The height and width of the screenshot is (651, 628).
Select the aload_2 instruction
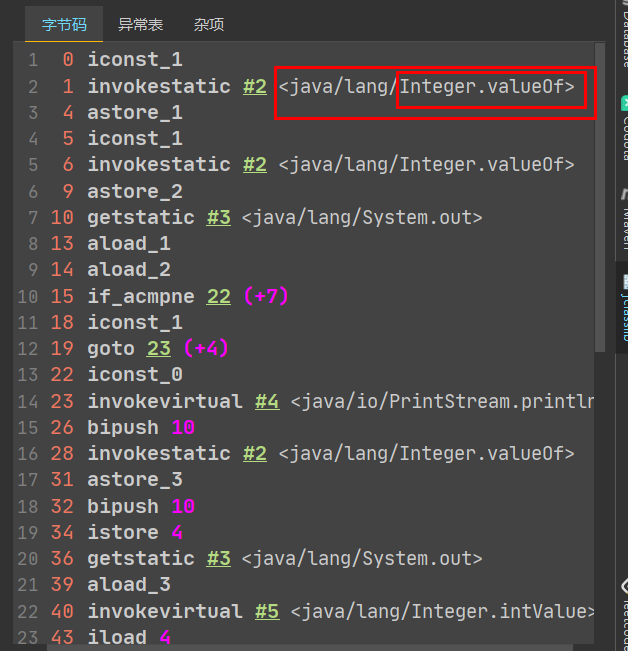129,270
